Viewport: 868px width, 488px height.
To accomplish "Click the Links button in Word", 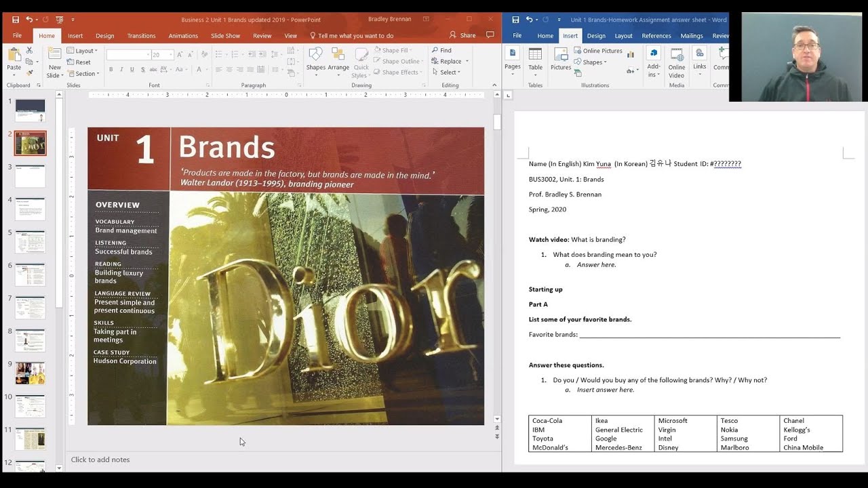I will tap(700, 59).
